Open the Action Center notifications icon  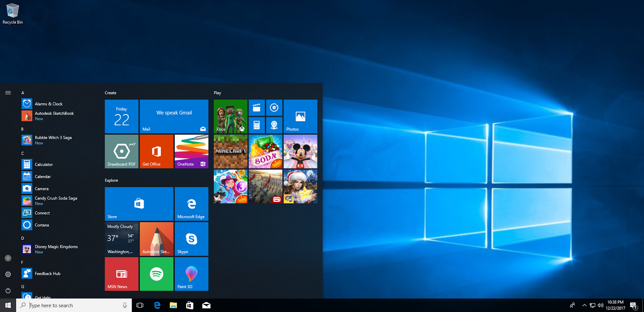633,306
